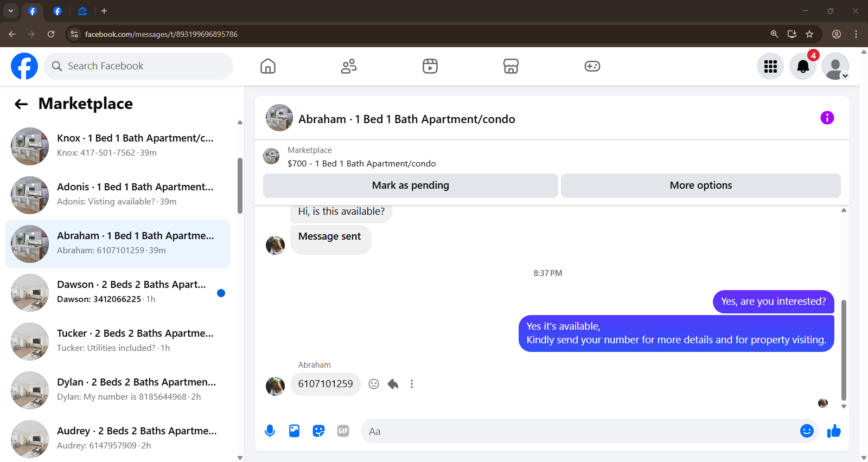Open the emoji picker in message box

(807, 431)
